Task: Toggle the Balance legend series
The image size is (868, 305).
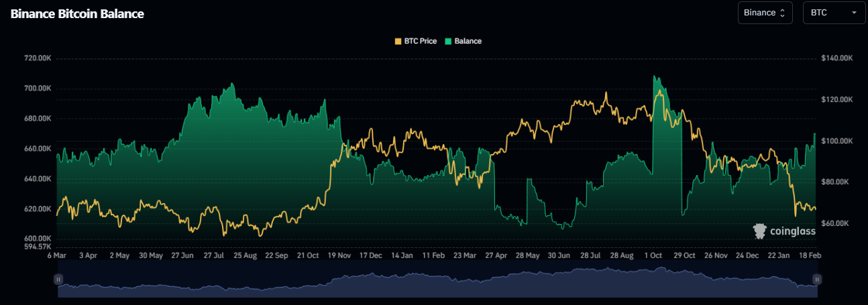Action: [x=468, y=41]
